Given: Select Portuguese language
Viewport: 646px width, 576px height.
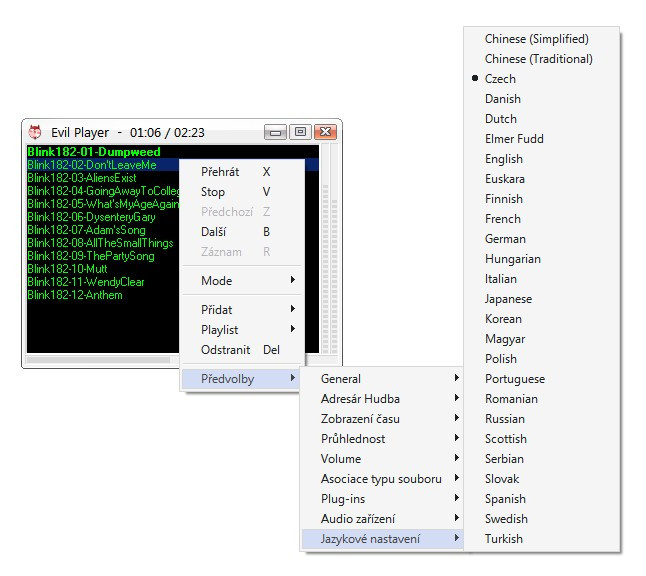Looking at the screenshot, I should pos(542,379).
